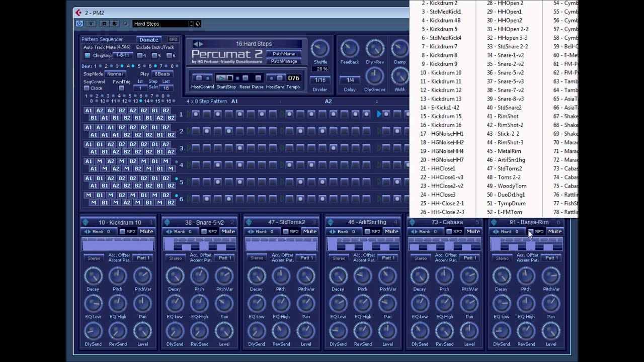Viewport: 644px width, 362px height.
Task: Click the EQ-Low knob on ArtifSnr1hg channel
Action: pyautogui.click(x=338, y=304)
